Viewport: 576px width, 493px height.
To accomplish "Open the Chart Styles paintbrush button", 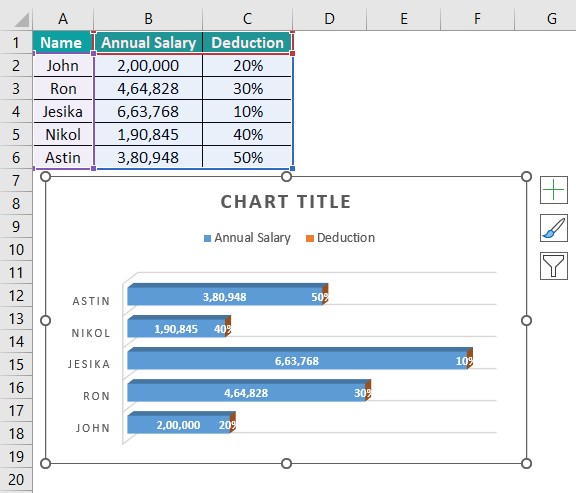I will [x=554, y=228].
